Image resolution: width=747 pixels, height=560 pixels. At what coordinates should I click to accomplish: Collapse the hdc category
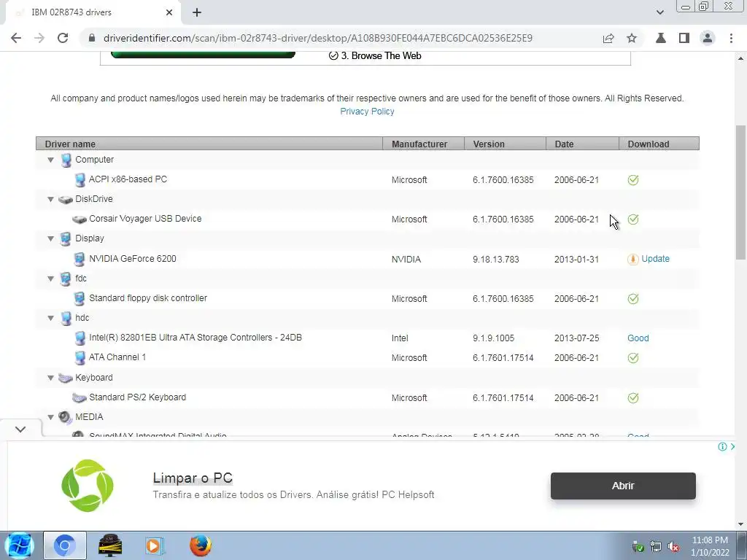[50, 318]
